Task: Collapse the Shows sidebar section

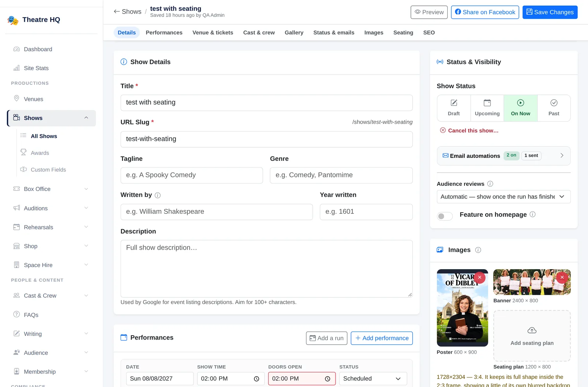Action: pyautogui.click(x=86, y=118)
